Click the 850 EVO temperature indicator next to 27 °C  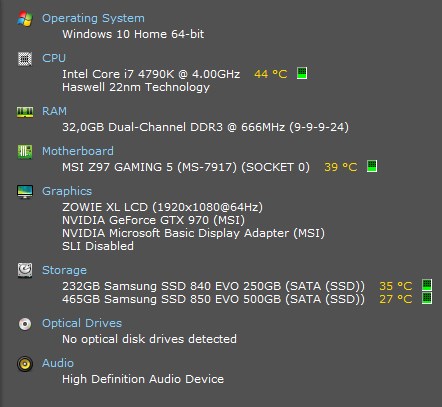[x=427, y=298]
